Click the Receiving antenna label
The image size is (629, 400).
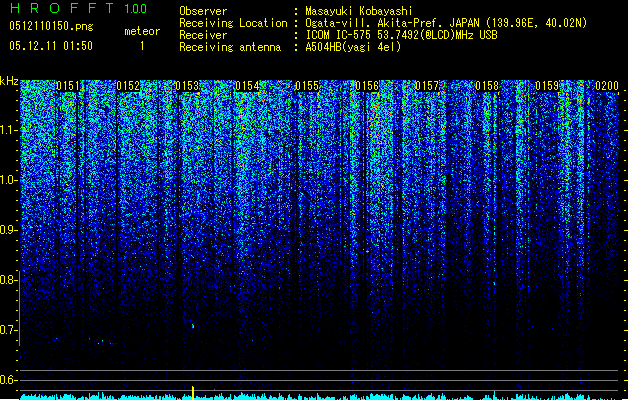(230, 47)
